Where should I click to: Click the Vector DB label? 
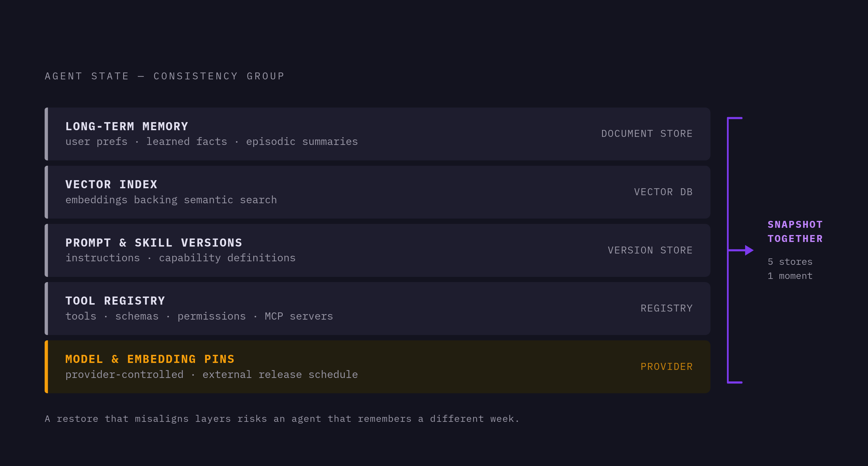click(x=663, y=192)
